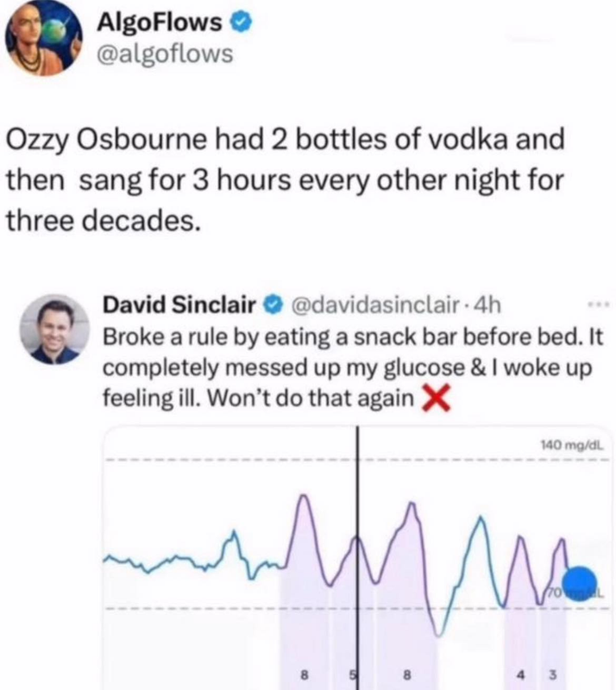Image resolution: width=616 pixels, height=690 pixels.
Task: Click David Sinclair's verified badge
Action: 273,304
